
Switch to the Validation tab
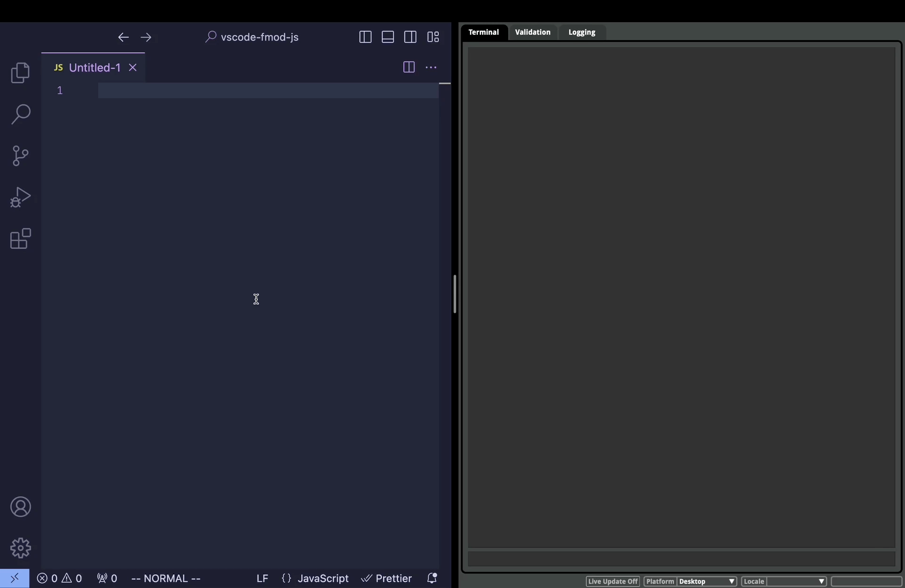click(x=533, y=32)
